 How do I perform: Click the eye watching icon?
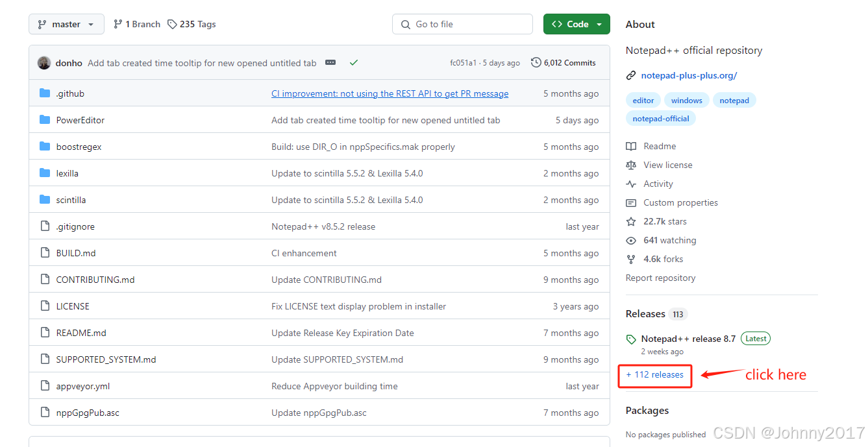coord(631,240)
